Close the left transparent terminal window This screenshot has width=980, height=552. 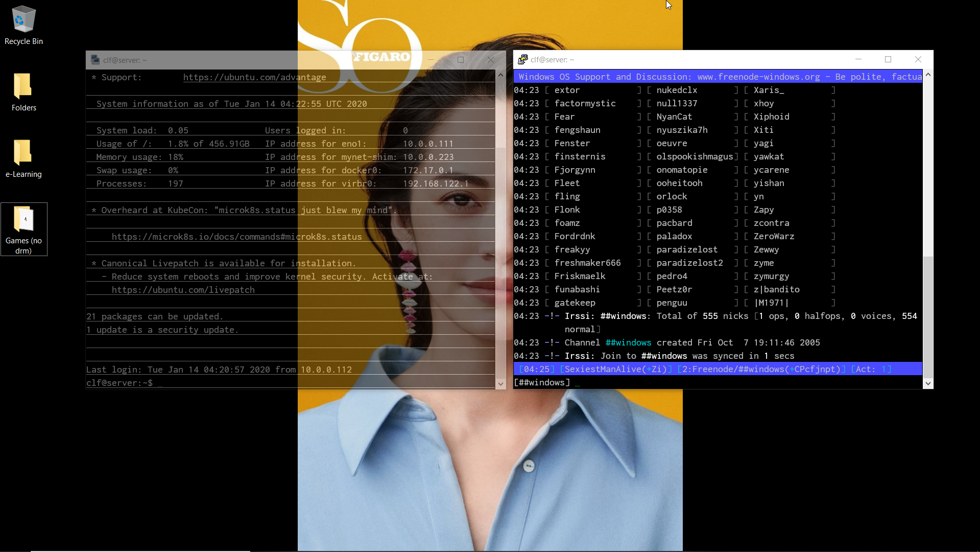point(491,60)
